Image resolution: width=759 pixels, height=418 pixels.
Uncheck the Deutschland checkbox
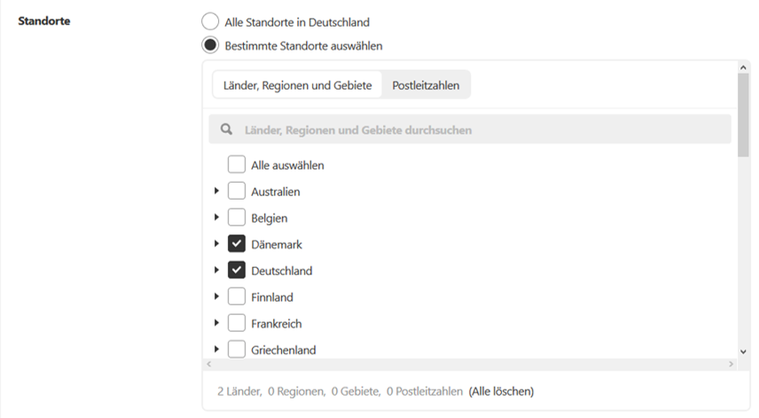coord(236,270)
